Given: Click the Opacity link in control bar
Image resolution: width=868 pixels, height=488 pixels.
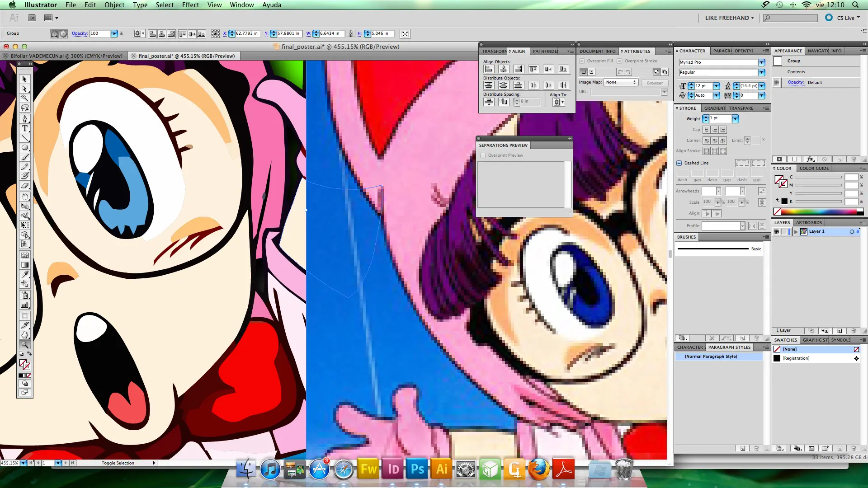Looking at the screenshot, I should tap(79, 33).
